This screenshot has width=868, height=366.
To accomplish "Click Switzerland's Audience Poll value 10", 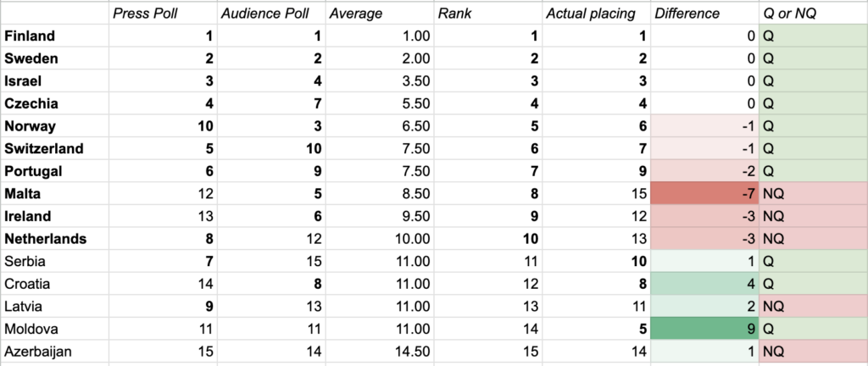I will tap(271, 149).
